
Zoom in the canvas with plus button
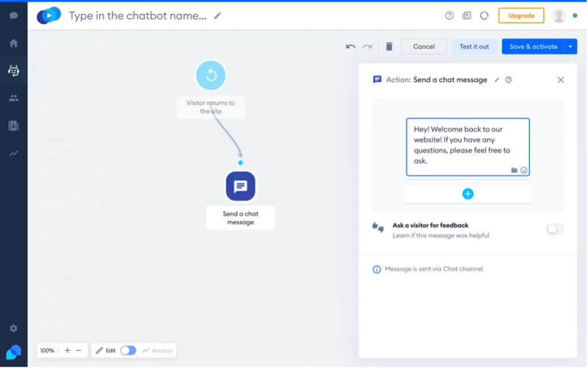pyautogui.click(x=67, y=350)
